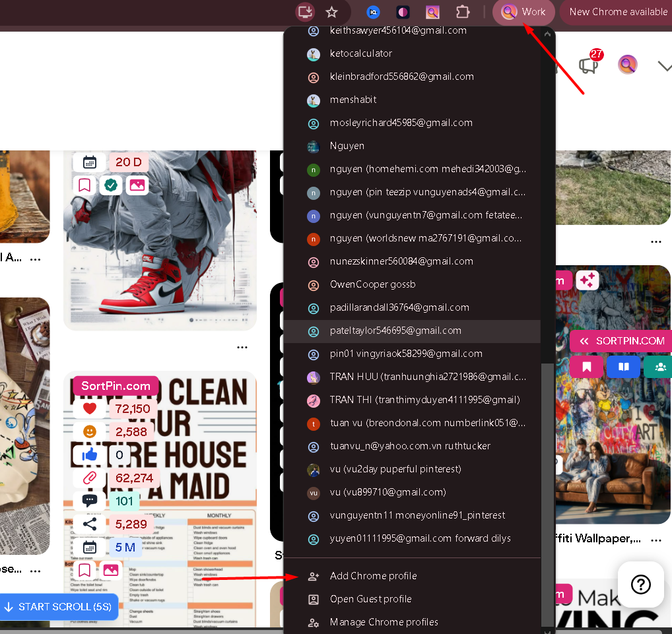This screenshot has width=672, height=634.
Task: Select padillarandall36764@gmail.com profile
Action: coord(412,308)
